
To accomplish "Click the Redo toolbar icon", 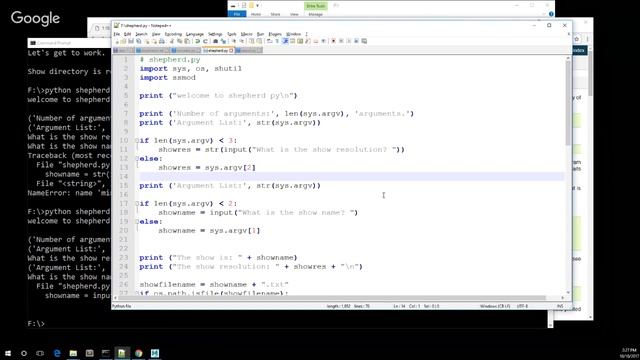I will coord(205,41).
